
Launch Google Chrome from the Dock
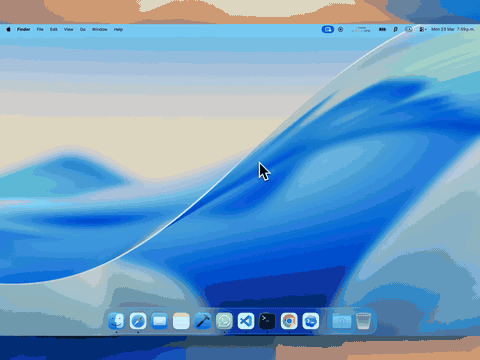click(289, 321)
